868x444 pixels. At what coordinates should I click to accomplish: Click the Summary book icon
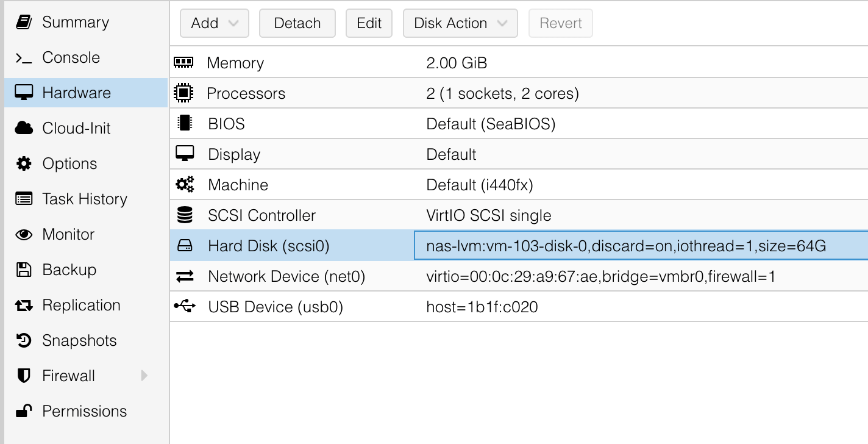tap(24, 23)
